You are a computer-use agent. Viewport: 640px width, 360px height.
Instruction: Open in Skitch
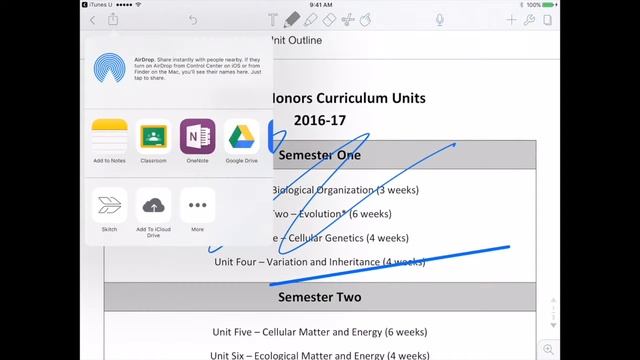[x=109, y=210]
